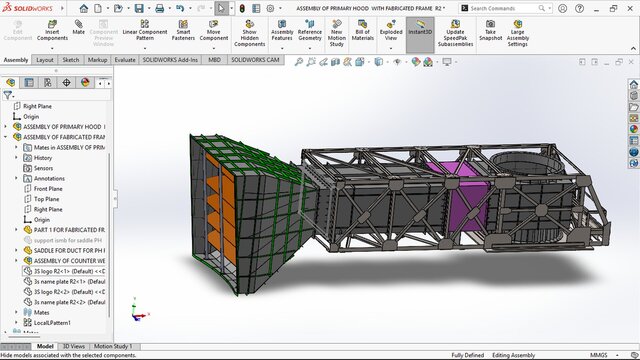Click Update SpeedPak Subassemblies
Screen dimensions: 640x360
tap(456, 33)
